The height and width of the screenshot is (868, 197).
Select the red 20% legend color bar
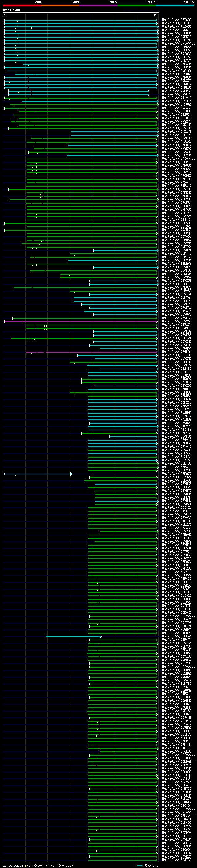pyautogui.click(x=22, y=6)
